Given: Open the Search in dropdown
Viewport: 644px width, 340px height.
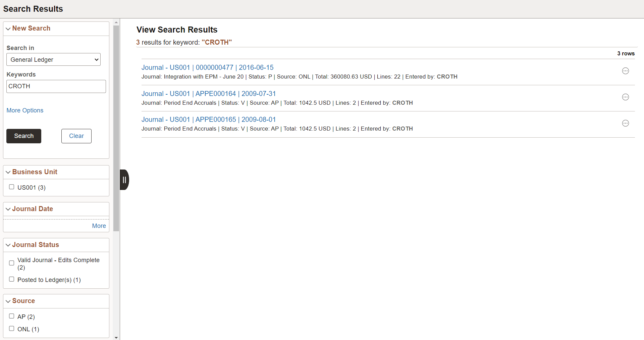Looking at the screenshot, I should pos(53,59).
